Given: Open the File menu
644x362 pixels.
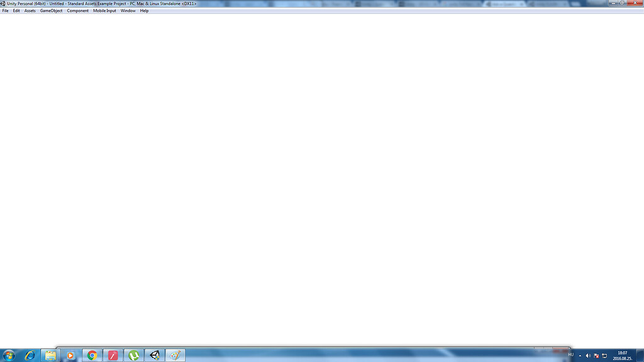Looking at the screenshot, I should pyautogui.click(x=5, y=10).
